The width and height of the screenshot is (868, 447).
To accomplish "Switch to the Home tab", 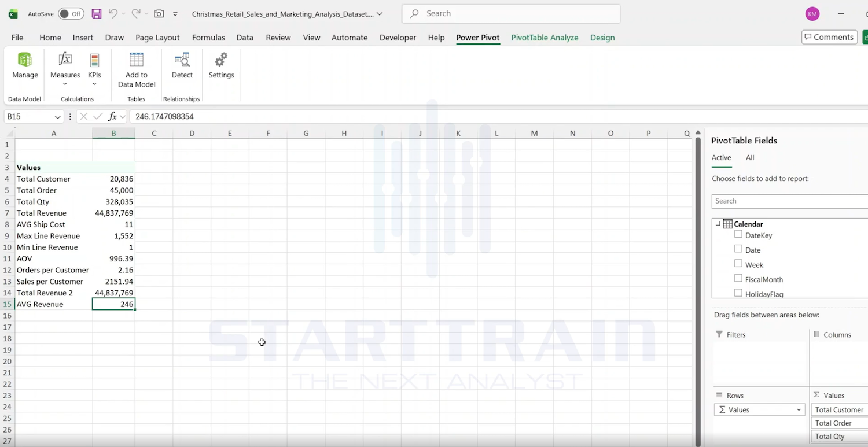I will click(x=50, y=38).
